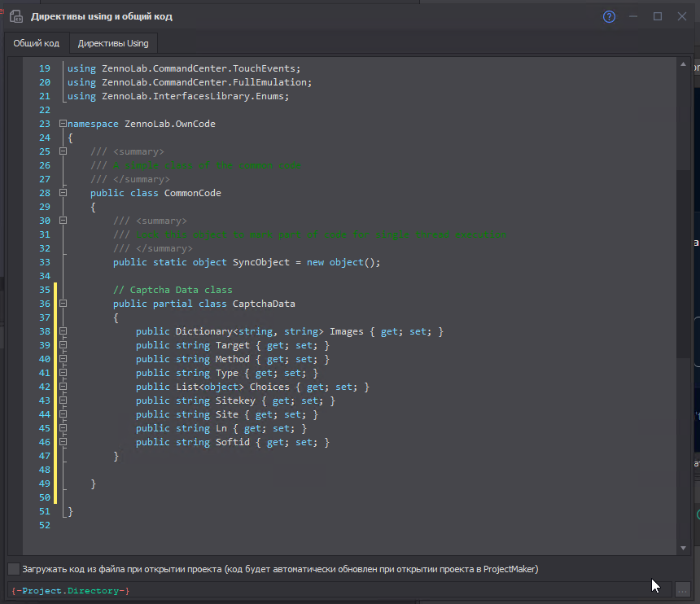Screen dimensions: 700x604
Task: Collapse the summary comment on line 25
Action: click(63, 151)
